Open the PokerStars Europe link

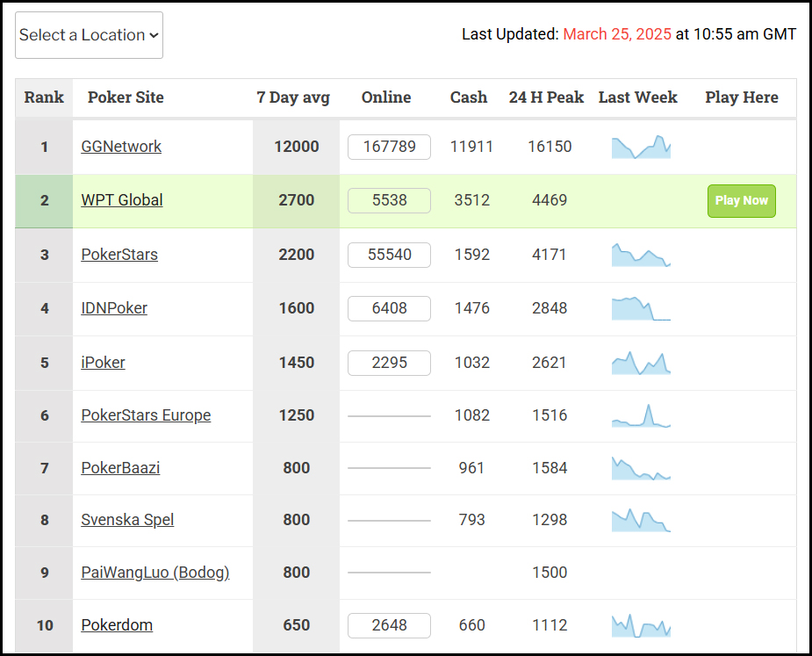click(146, 415)
